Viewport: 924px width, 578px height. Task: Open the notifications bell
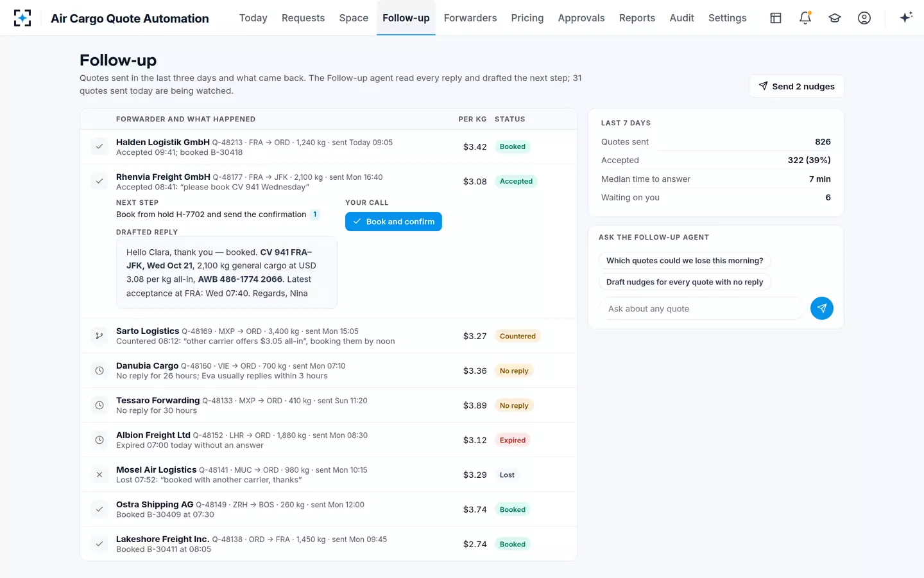[805, 18]
